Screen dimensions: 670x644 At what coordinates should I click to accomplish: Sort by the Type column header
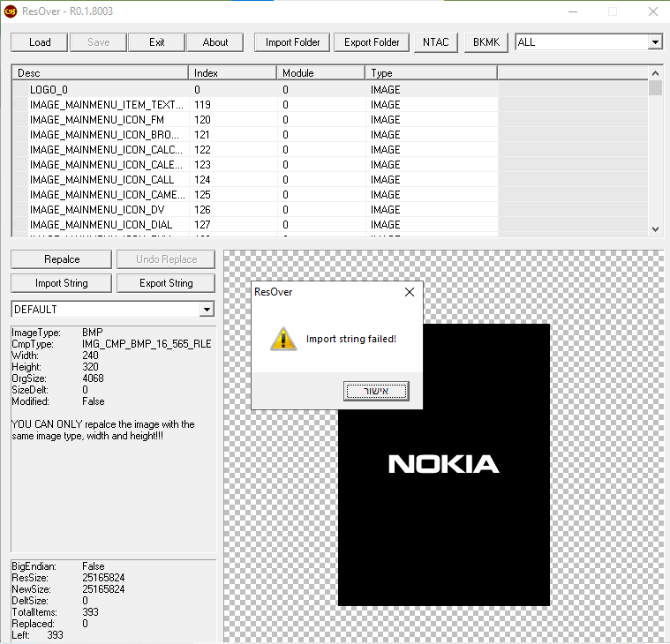[x=432, y=73]
